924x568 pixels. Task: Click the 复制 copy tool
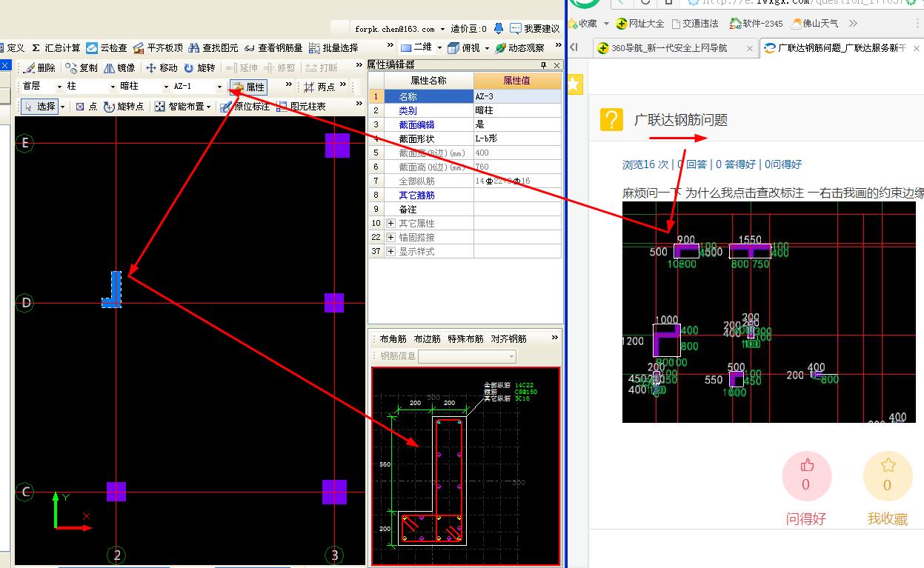pyautogui.click(x=82, y=68)
